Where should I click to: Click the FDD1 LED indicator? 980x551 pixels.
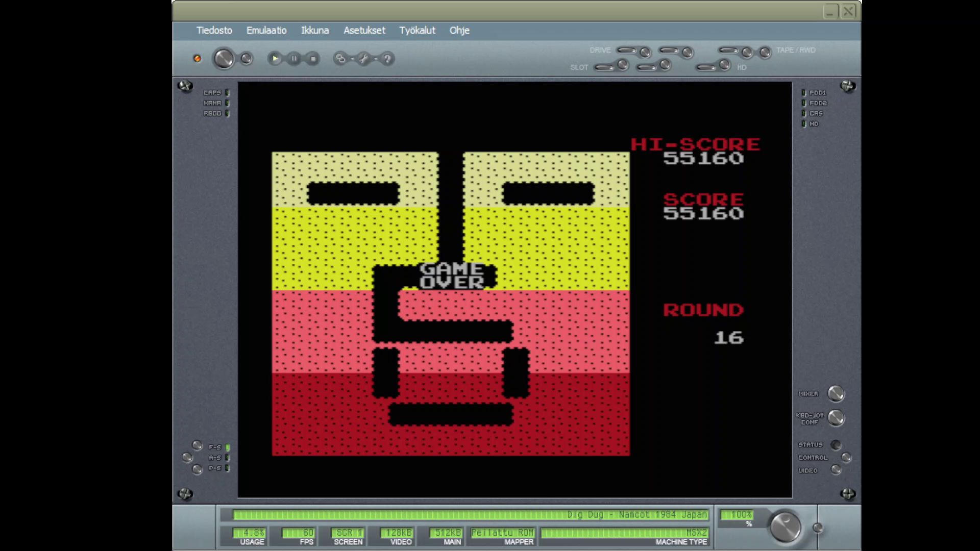pos(804,93)
